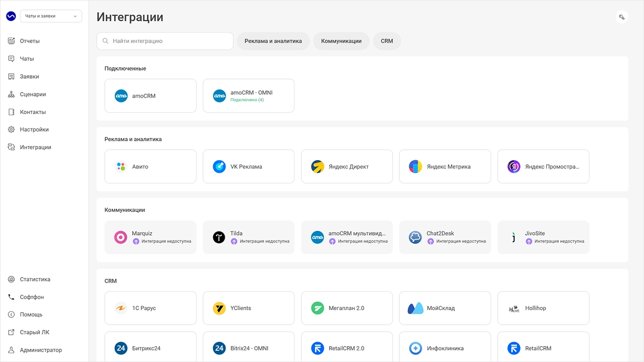Click the upgrade arrow icon under JivoSite
The height and width of the screenshot is (362, 644).
[x=529, y=242]
